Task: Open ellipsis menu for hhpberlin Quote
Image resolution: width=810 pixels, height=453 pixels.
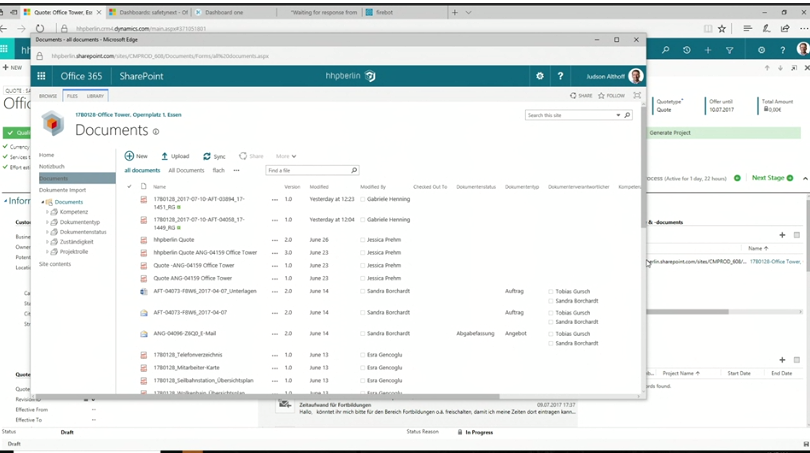Action: coord(275,240)
